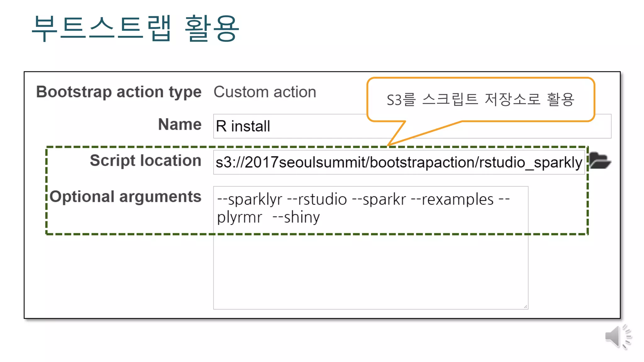Click the 'Optional arguments' label
The height and width of the screenshot is (362, 644).
pyautogui.click(x=125, y=197)
